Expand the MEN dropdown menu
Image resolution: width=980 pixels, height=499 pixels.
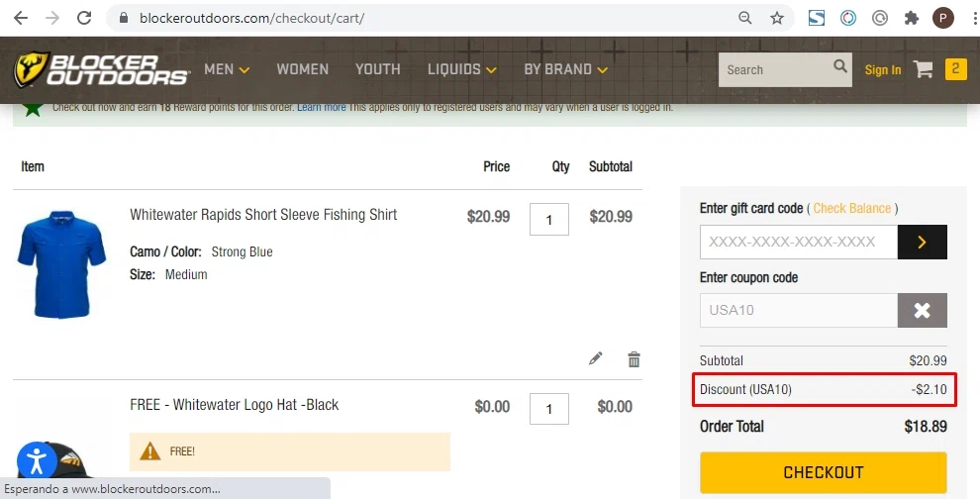[227, 69]
